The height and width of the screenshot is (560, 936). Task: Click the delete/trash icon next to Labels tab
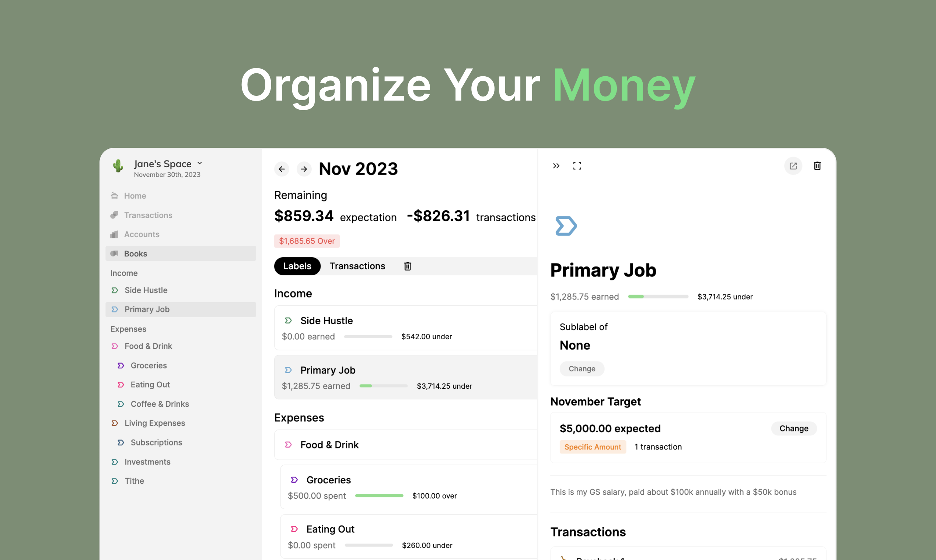pos(407,266)
